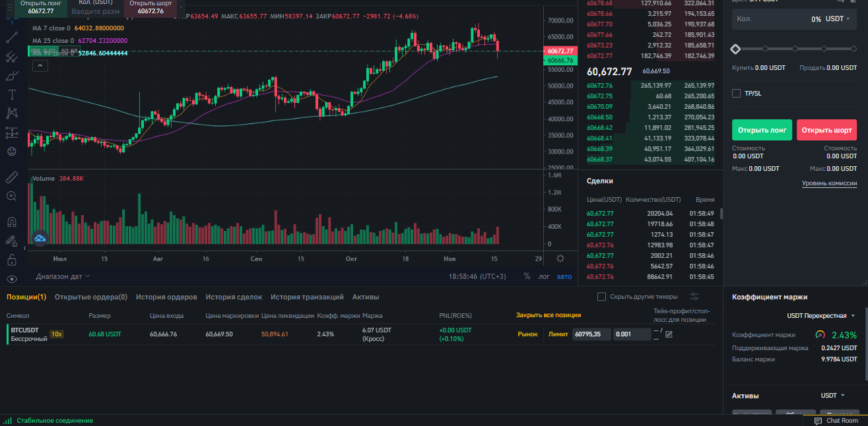Click the floating size input 'Введите разм'
This screenshot has width=868, height=426.
(x=96, y=11)
